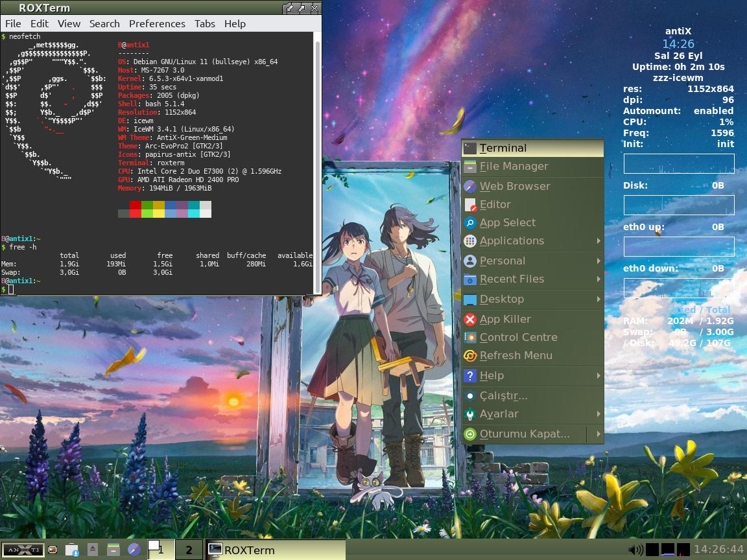Open ROXTerm Edit menu
The width and height of the screenshot is (747, 560).
(x=40, y=24)
